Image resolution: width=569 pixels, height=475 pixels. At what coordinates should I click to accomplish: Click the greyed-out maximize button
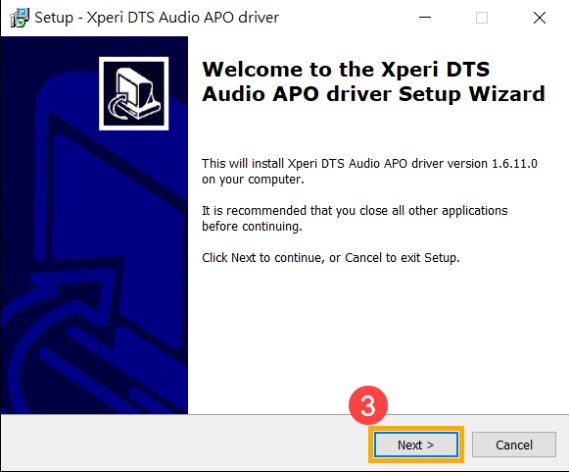482,17
